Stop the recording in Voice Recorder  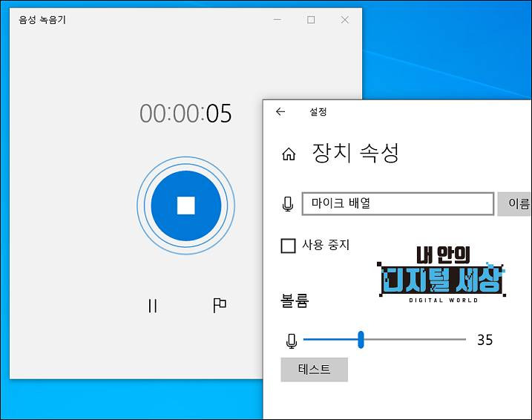click(186, 206)
